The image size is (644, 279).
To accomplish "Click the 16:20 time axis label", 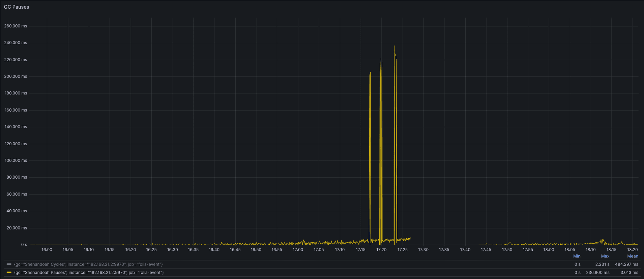I will pyautogui.click(x=130, y=250).
